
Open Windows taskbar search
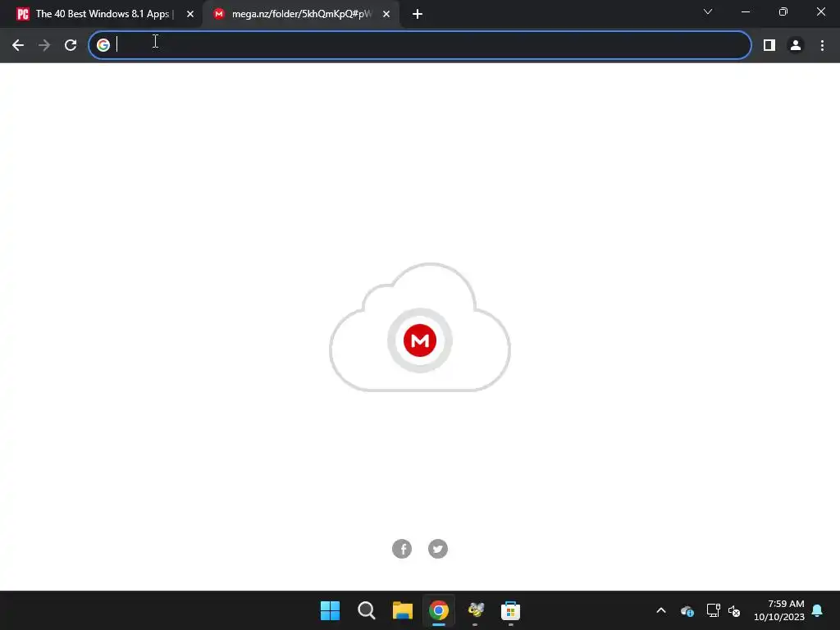pyautogui.click(x=367, y=610)
